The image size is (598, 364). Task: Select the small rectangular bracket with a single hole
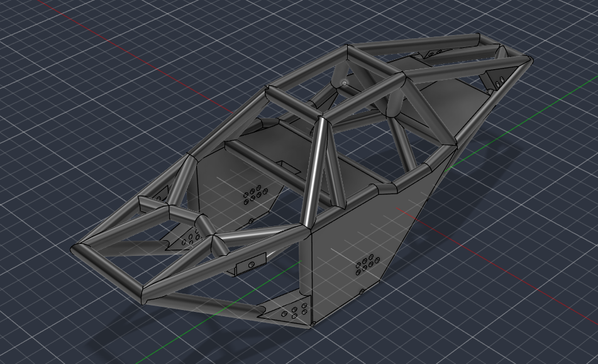[250, 264]
